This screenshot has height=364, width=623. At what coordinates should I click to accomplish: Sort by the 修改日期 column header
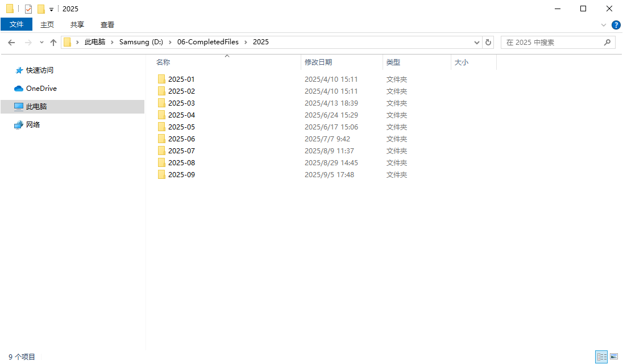pos(318,62)
